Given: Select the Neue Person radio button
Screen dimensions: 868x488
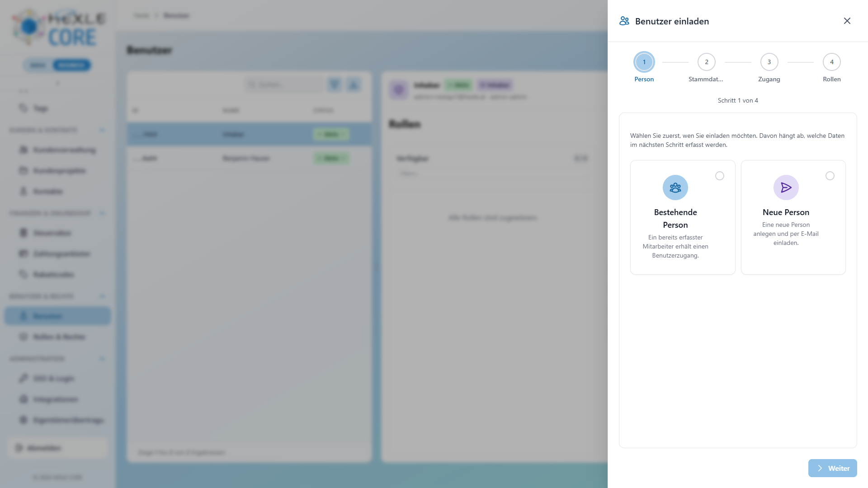Looking at the screenshot, I should pyautogui.click(x=830, y=176).
